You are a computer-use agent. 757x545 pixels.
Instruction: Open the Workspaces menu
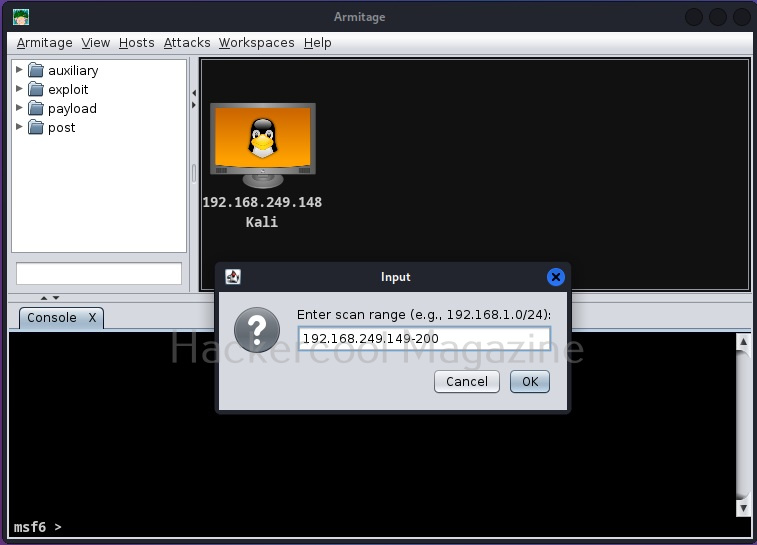256,43
